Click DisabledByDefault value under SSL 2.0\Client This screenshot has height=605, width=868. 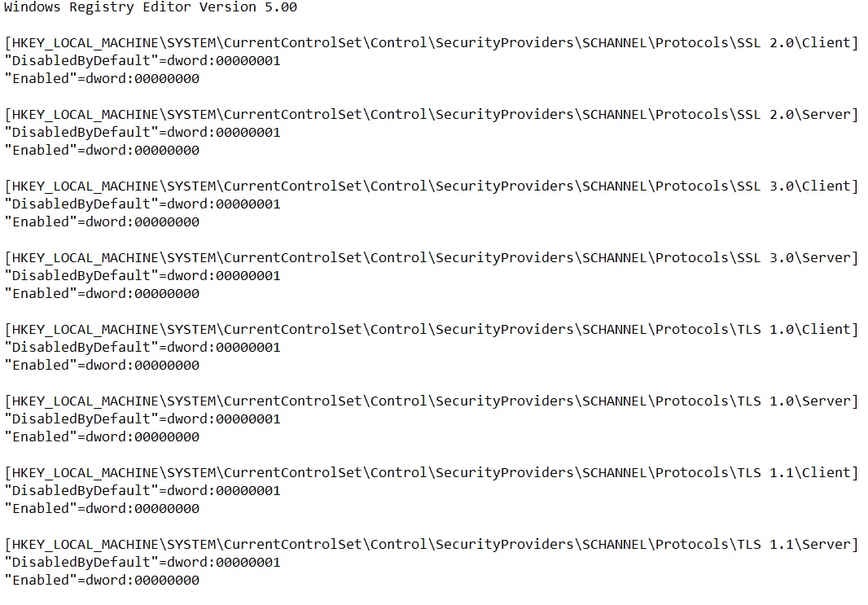click(142, 60)
